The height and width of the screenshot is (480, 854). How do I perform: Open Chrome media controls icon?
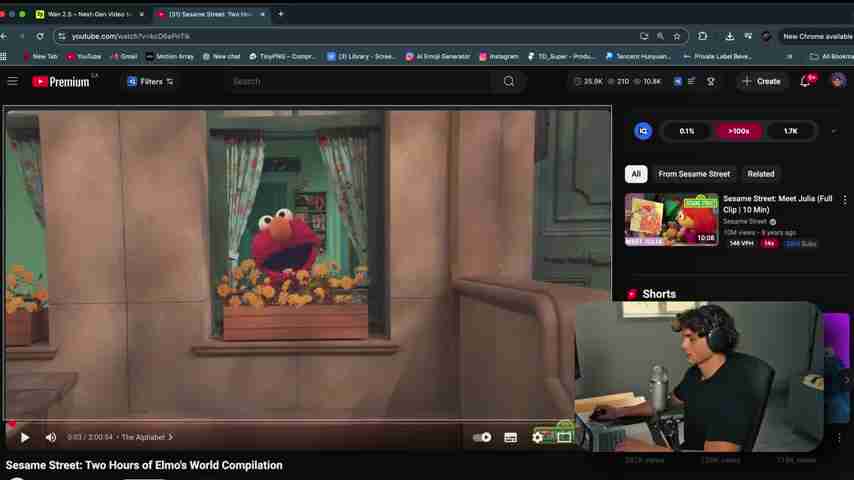pyautogui.click(x=748, y=36)
